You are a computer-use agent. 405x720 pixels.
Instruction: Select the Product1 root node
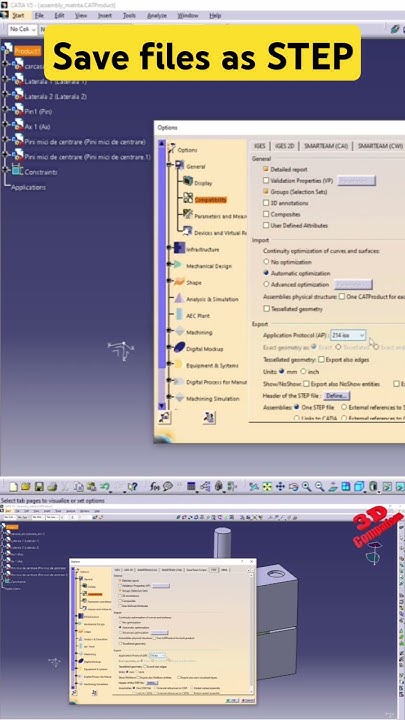click(x=28, y=51)
